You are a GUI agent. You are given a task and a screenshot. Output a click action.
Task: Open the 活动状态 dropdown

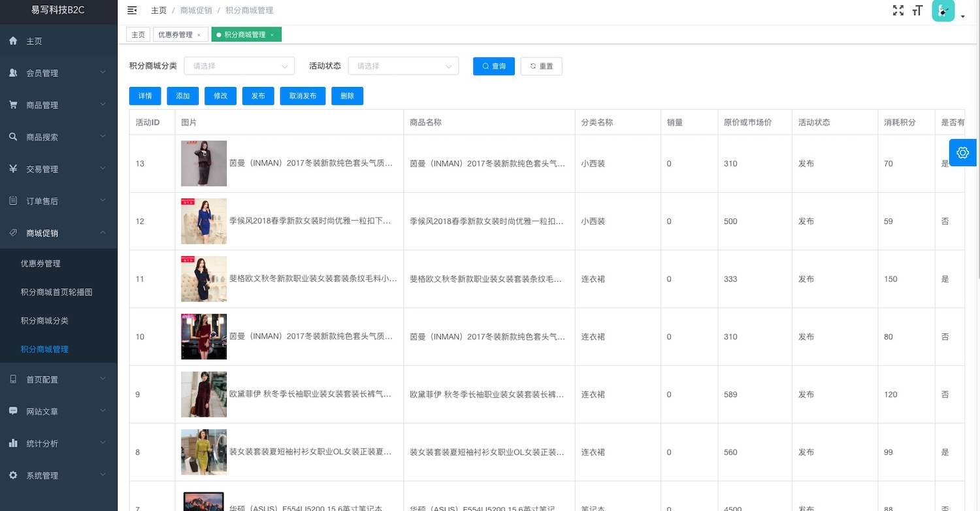(x=403, y=66)
